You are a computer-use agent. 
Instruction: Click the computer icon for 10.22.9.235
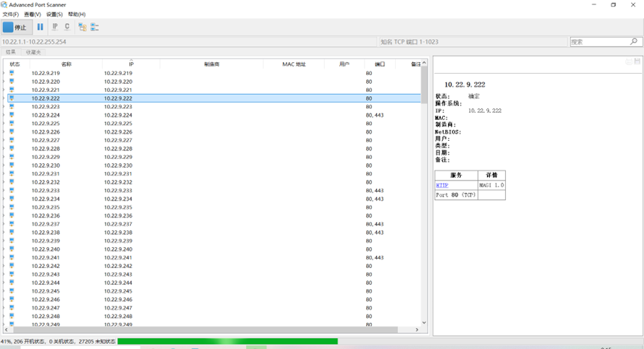pyautogui.click(x=12, y=207)
